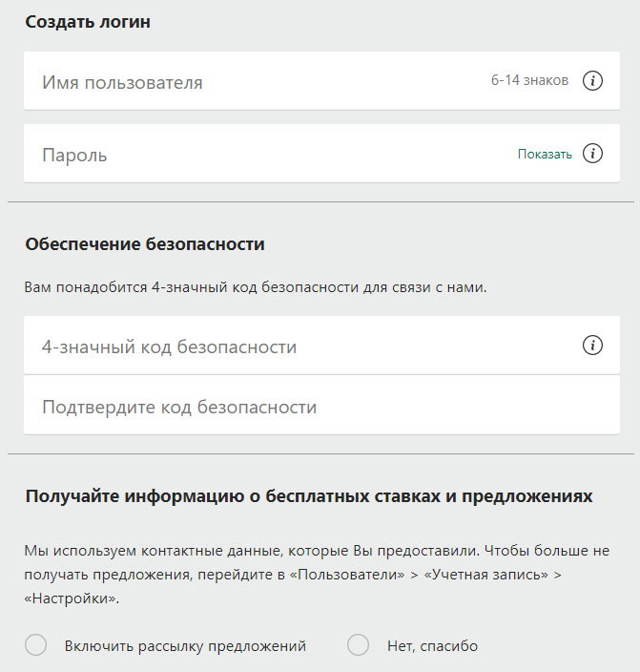Click the '6-14 знаков' hint text

(529, 80)
